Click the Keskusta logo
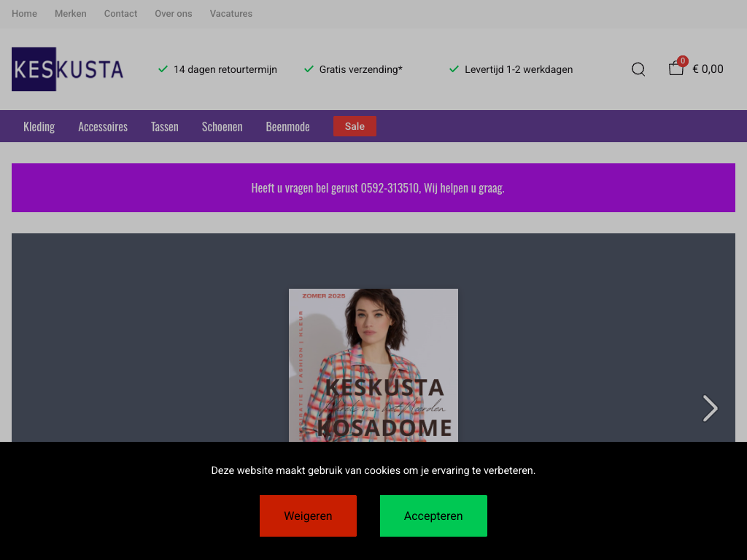The height and width of the screenshot is (560, 747). pos(68,69)
